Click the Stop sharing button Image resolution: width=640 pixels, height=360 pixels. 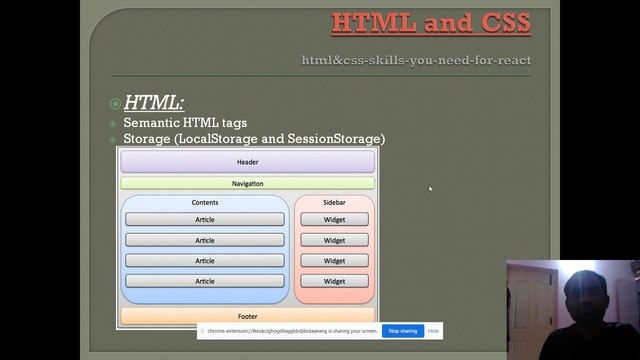tap(402, 331)
